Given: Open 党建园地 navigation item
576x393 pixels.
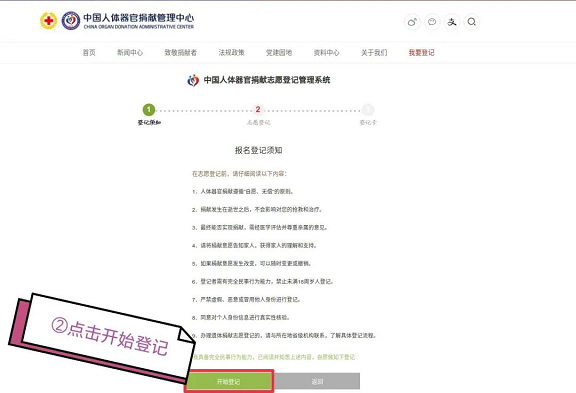Looking at the screenshot, I should pyautogui.click(x=279, y=53).
